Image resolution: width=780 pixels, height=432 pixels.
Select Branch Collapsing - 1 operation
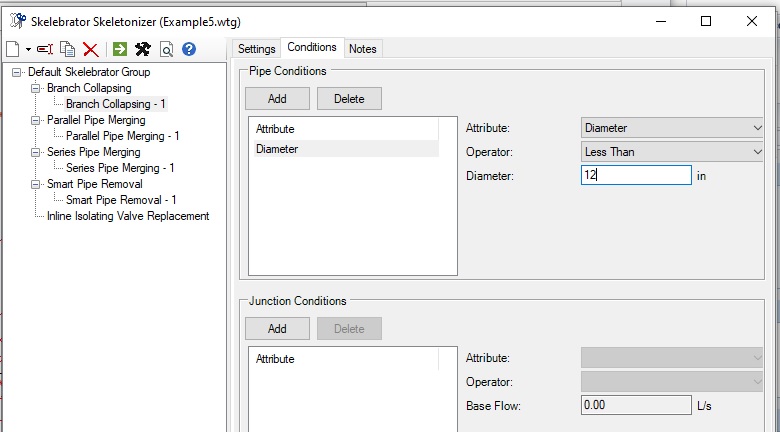[x=116, y=104]
